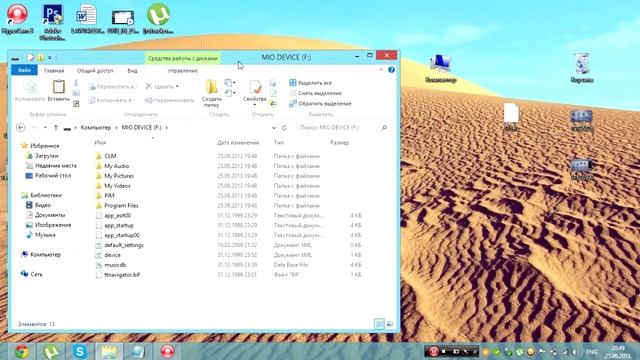Open the Управление ribbon tab
This screenshot has width=640, height=360.
click(x=182, y=71)
